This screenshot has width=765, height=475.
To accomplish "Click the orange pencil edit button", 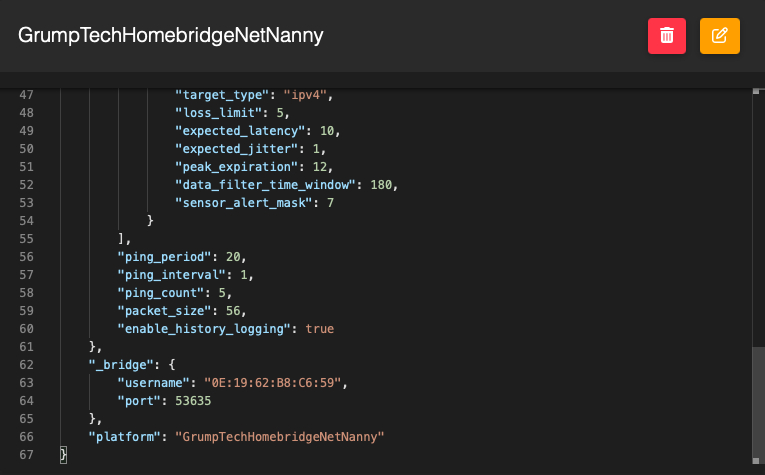I will point(720,36).
